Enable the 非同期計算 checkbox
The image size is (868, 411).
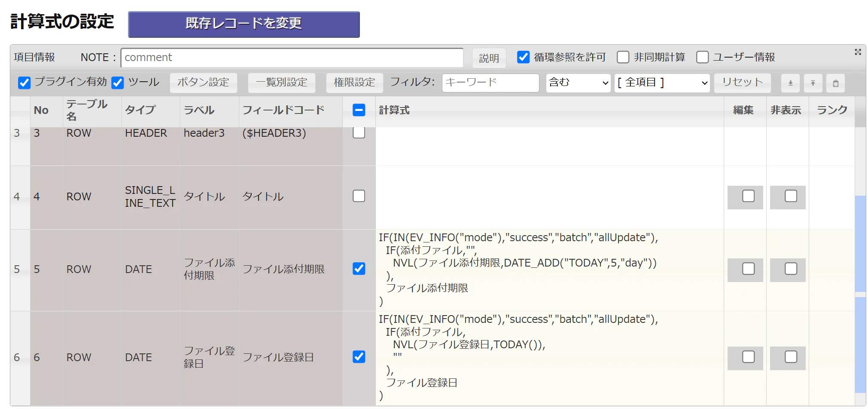tap(623, 57)
